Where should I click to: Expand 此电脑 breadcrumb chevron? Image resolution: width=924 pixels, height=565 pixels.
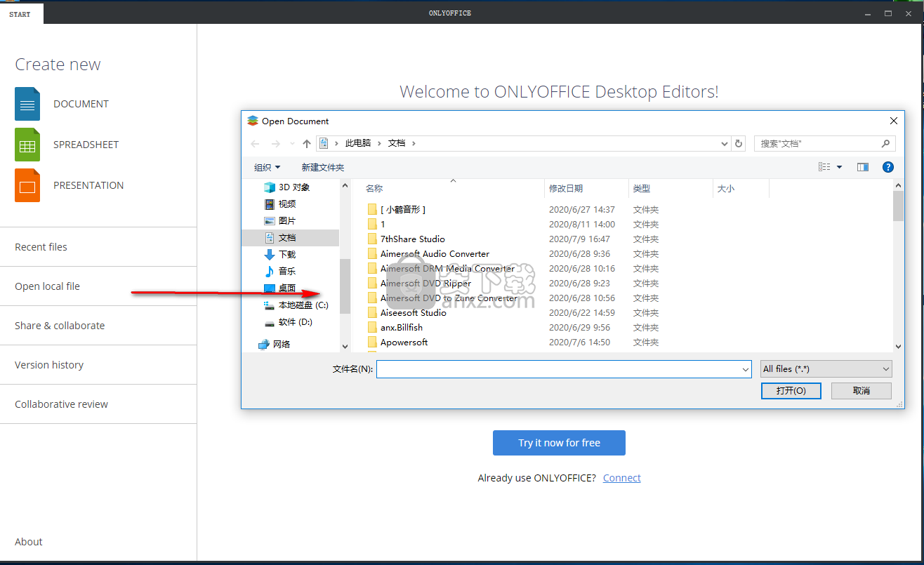point(379,143)
